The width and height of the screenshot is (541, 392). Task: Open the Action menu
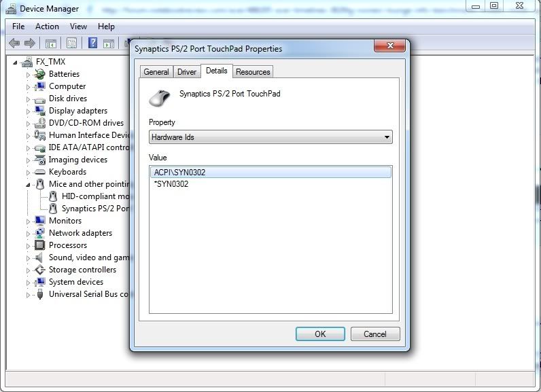(47, 26)
